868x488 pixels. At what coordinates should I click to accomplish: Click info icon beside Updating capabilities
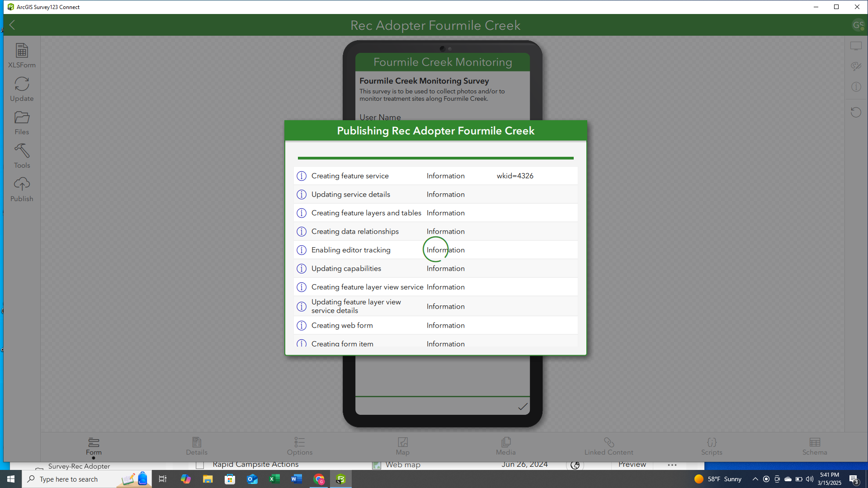[302, 268]
